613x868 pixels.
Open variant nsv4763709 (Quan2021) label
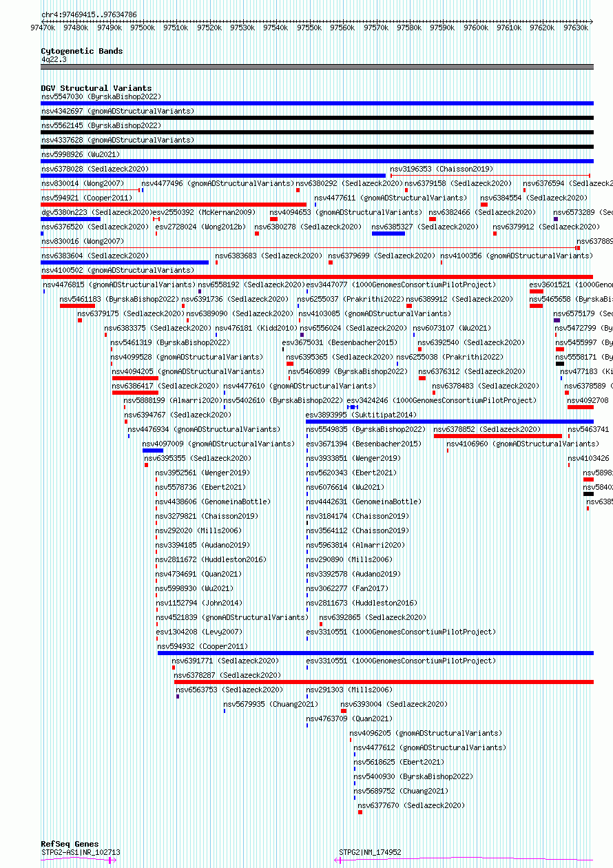(x=349, y=719)
